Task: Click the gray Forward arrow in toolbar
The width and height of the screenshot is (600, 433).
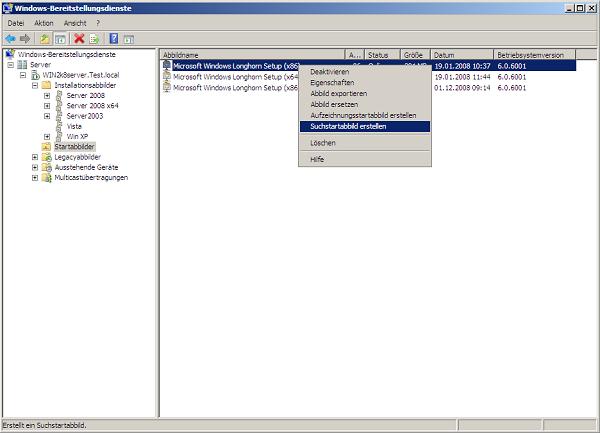Action: pyautogui.click(x=25, y=39)
